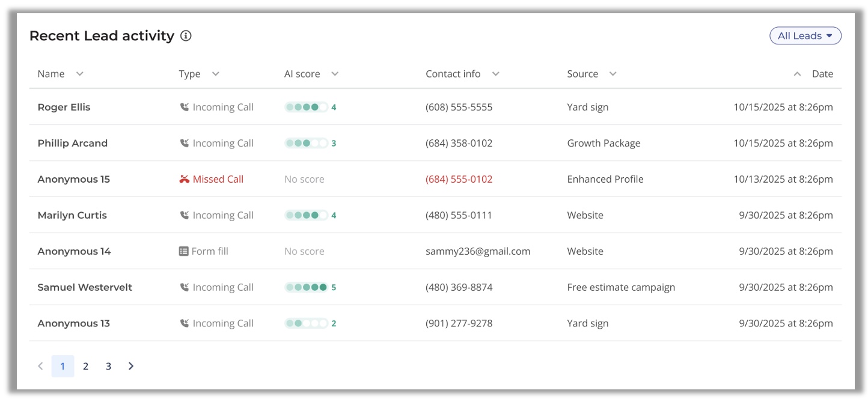This screenshot has width=868, height=399.
Task: Click the missed call icon for Anonymous 15
Action: pyautogui.click(x=185, y=179)
